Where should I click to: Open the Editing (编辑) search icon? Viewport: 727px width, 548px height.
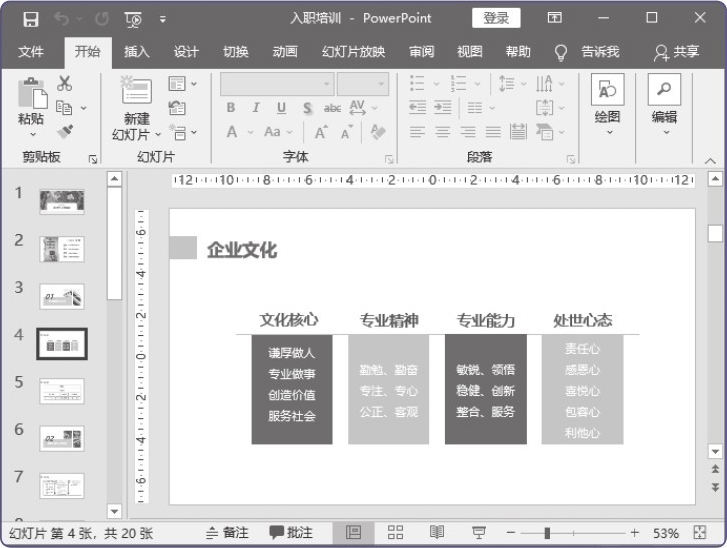pyautogui.click(x=664, y=90)
